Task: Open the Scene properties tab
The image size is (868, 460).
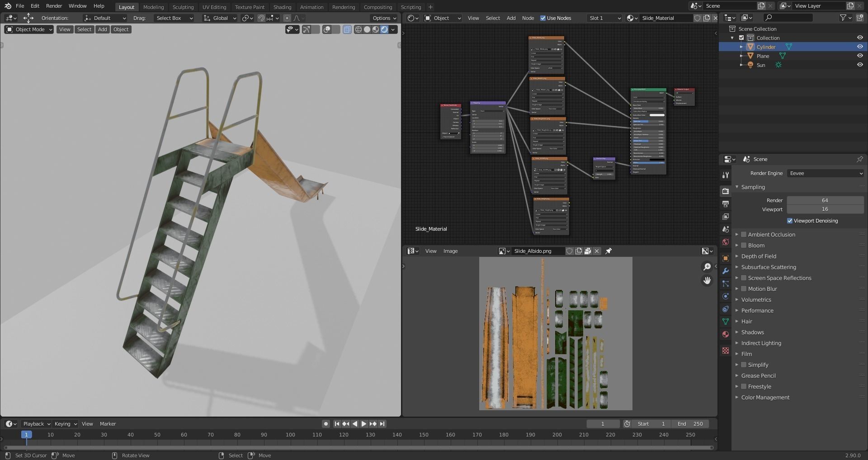Action: click(x=726, y=229)
